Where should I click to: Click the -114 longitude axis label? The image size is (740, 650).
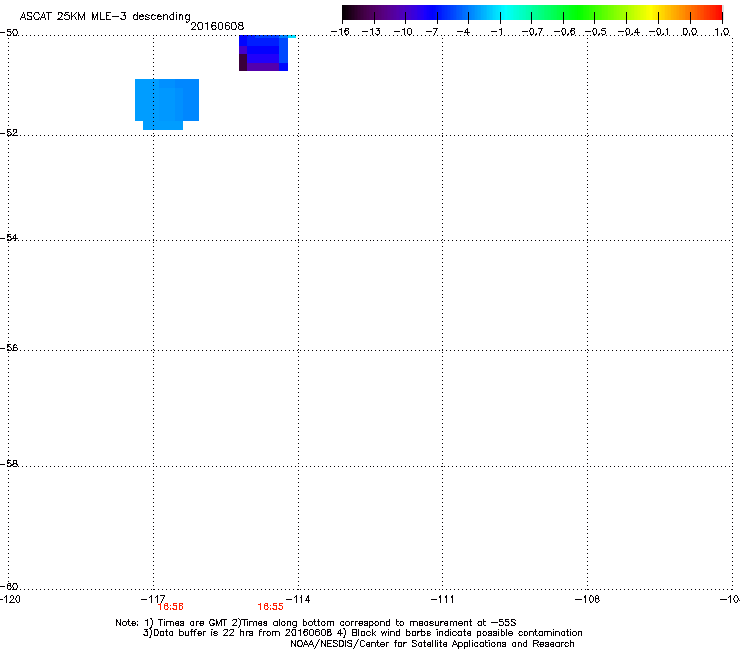click(x=298, y=599)
